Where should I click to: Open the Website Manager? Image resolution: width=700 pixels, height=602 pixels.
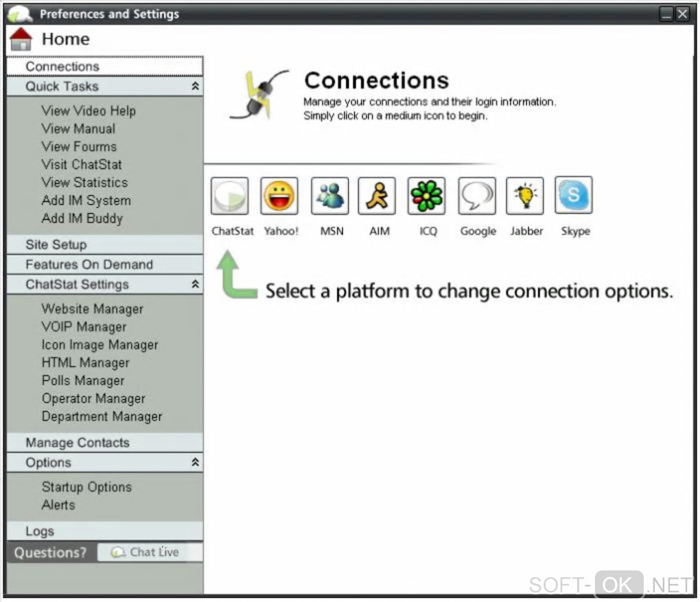pyautogui.click(x=93, y=309)
